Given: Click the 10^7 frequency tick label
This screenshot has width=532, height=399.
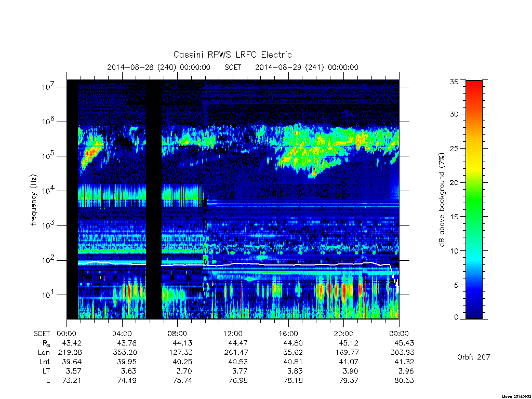Looking at the screenshot, I should (x=49, y=87).
